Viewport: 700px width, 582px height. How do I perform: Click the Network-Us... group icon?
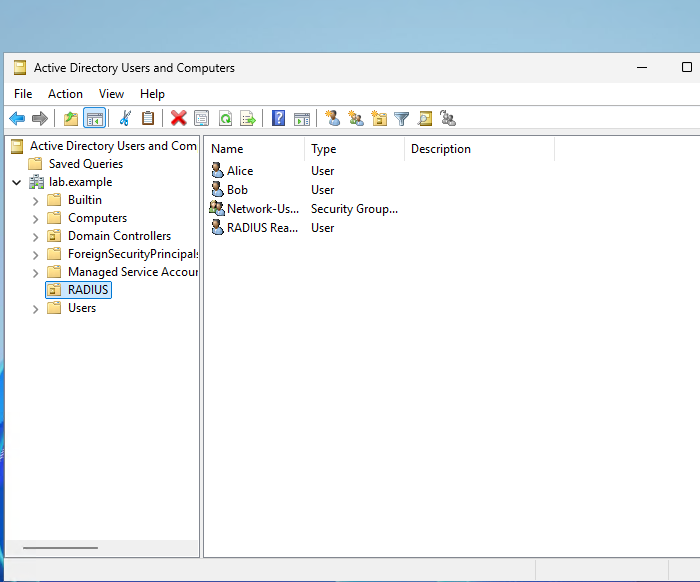tap(217, 208)
